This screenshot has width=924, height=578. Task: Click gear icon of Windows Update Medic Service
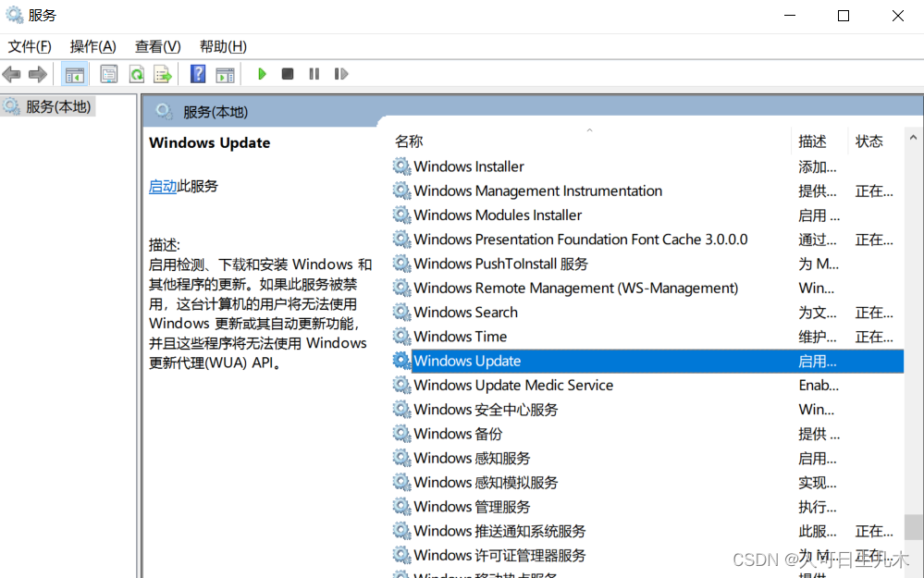coord(402,386)
